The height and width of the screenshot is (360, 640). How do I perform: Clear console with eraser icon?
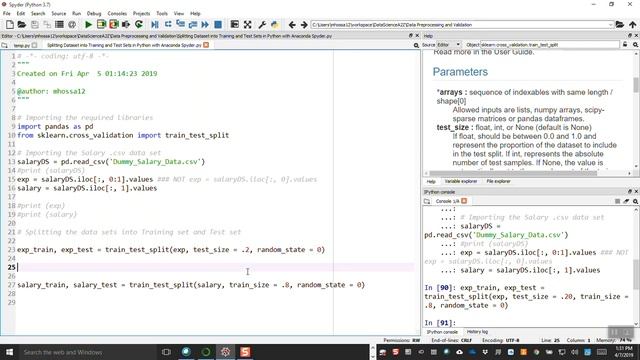[626, 201]
